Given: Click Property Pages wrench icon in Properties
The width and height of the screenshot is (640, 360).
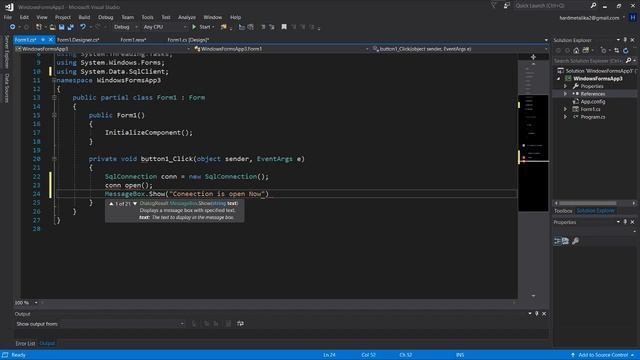Looking at the screenshot, I should coord(576,241).
